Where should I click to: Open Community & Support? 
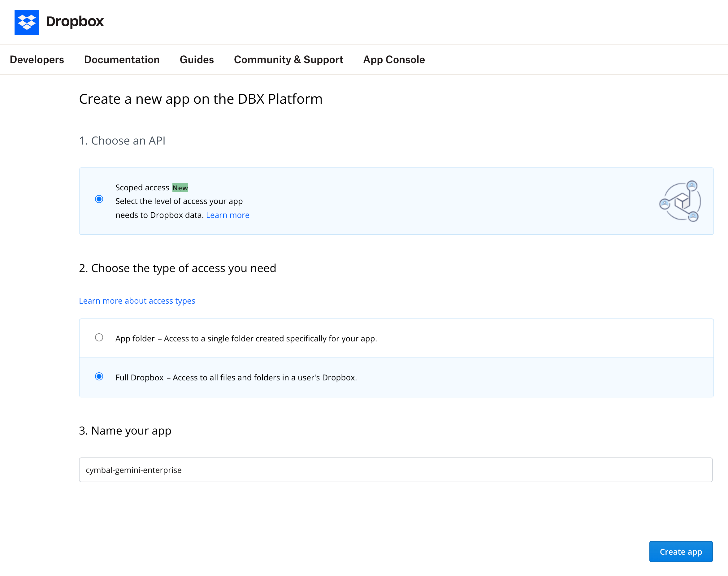point(288,59)
